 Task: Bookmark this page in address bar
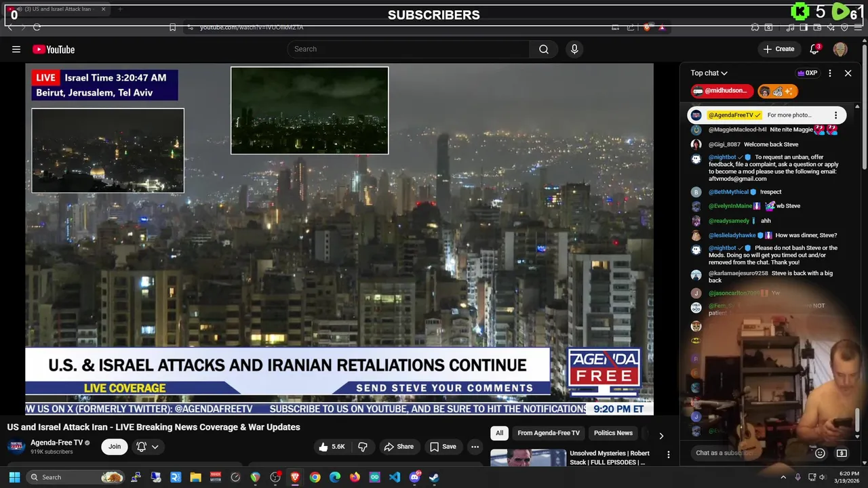click(x=172, y=27)
